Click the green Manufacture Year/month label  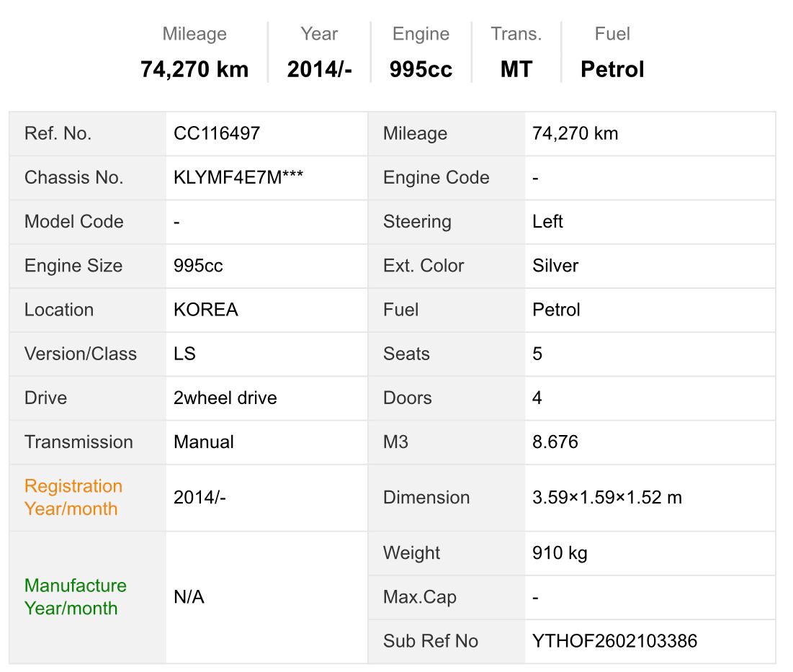pyautogui.click(x=76, y=596)
